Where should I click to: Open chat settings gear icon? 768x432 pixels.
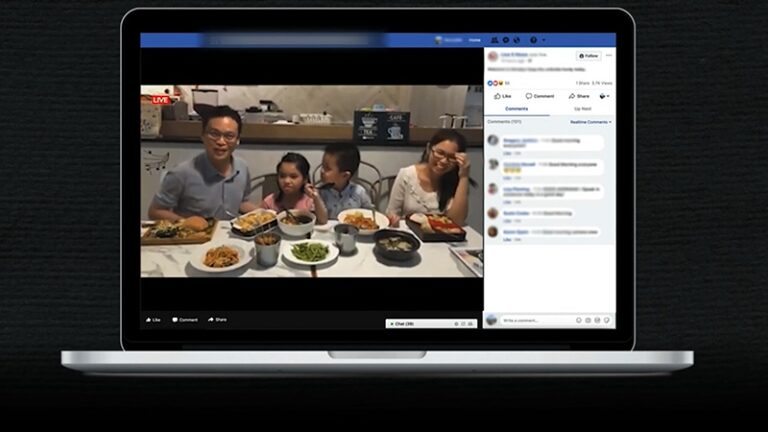[456, 324]
